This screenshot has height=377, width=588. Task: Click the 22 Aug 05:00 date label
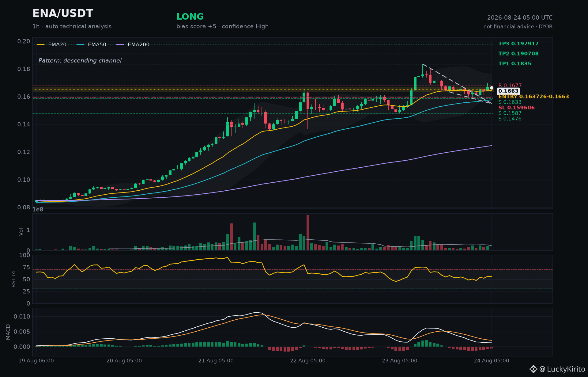tap(308, 361)
